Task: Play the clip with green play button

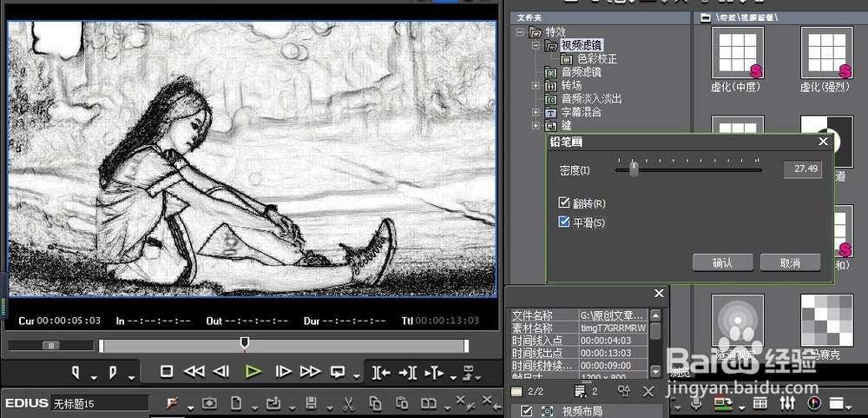Action: click(253, 371)
